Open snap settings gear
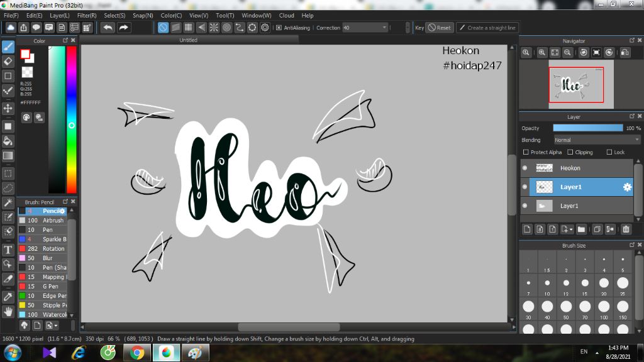Image resolution: width=644 pixels, height=362 pixels. pyautogui.click(x=265, y=28)
